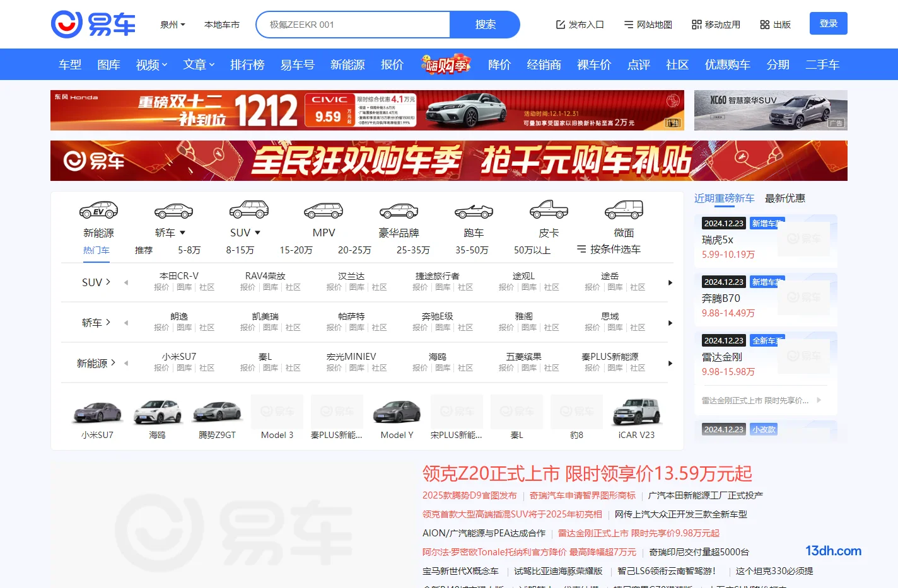This screenshot has width=898, height=588.
Task: Open the 全民狂欢购车季 banner
Action: tap(449, 161)
